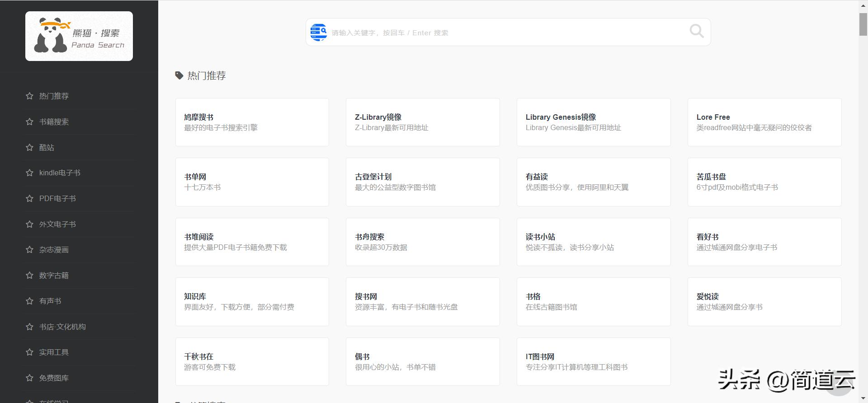The image size is (868, 403).
Task: Click the star icon beside kindle电子书
Action: pyautogui.click(x=29, y=173)
